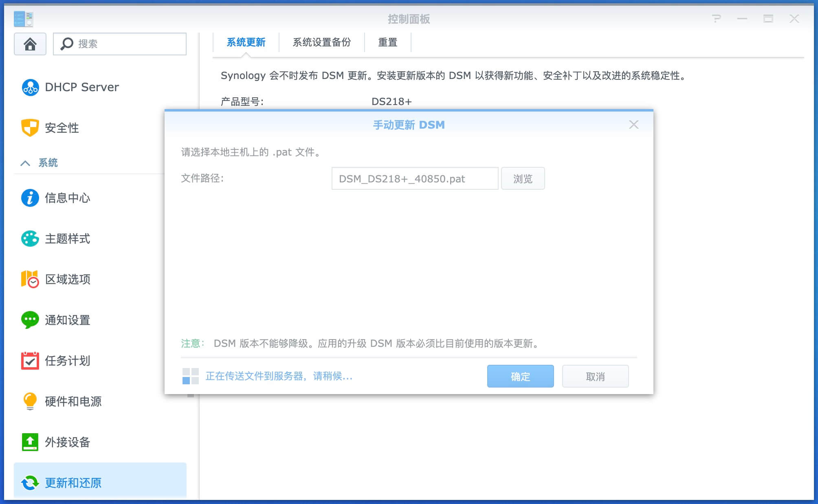
Task: Open the Theme palette icon (主题样式)
Action: [x=30, y=239]
